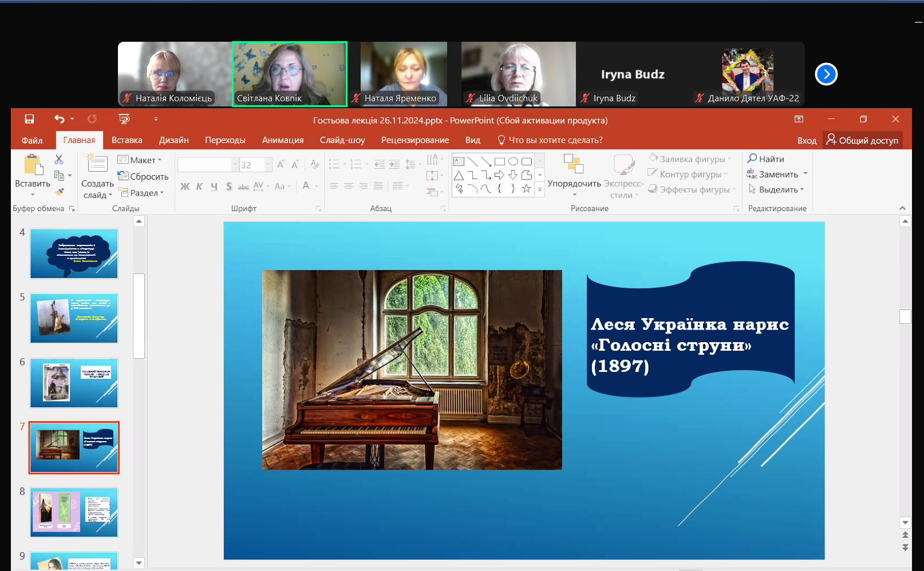This screenshot has height=571, width=924.
Task: Activate the Format Painter brush
Action: [60, 191]
